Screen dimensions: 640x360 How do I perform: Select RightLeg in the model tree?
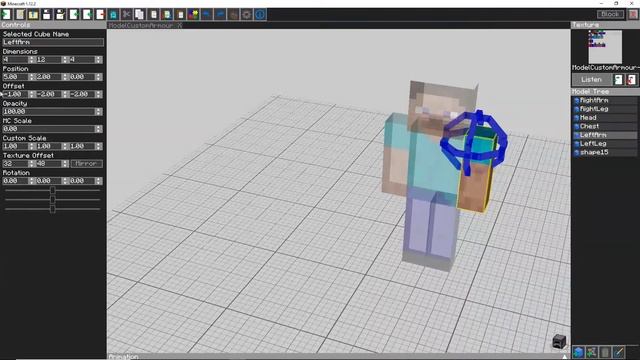coord(604,109)
